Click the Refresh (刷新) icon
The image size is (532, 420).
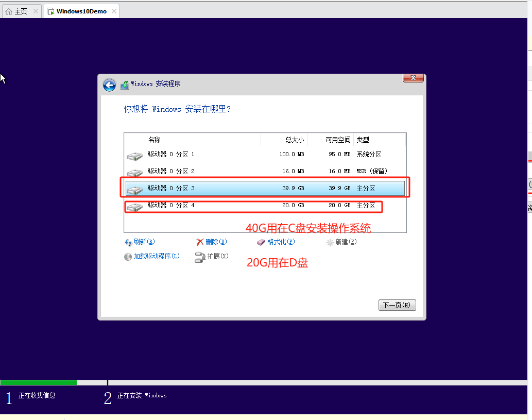click(128, 242)
